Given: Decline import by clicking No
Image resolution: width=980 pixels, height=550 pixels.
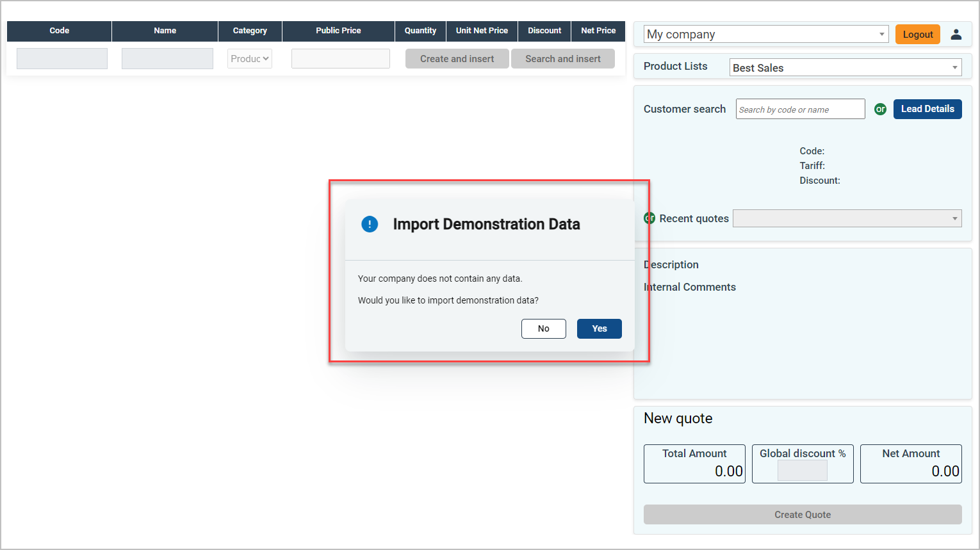Looking at the screenshot, I should tap(543, 328).
